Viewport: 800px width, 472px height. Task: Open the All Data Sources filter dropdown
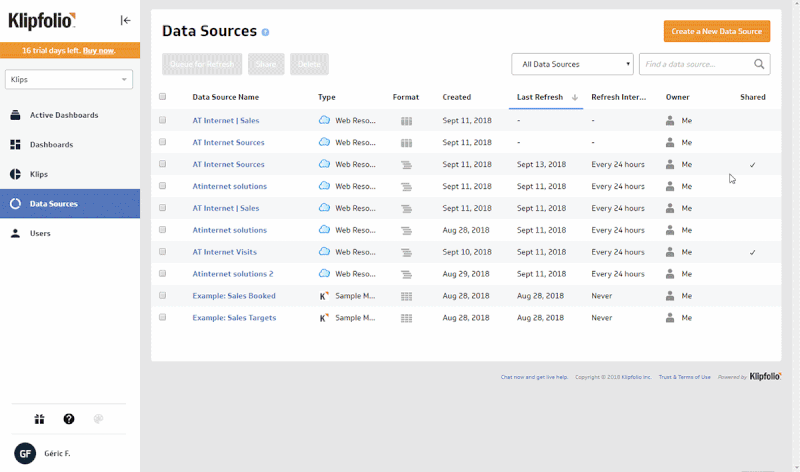(572, 65)
